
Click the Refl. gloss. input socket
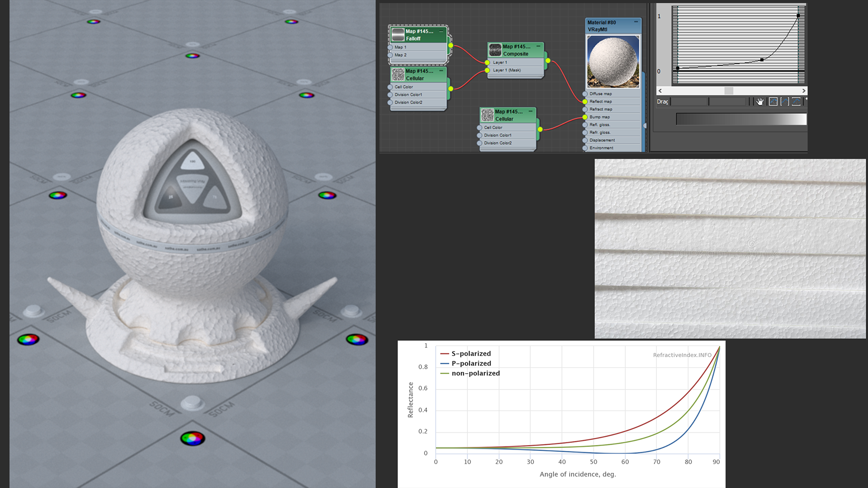(x=585, y=125)
